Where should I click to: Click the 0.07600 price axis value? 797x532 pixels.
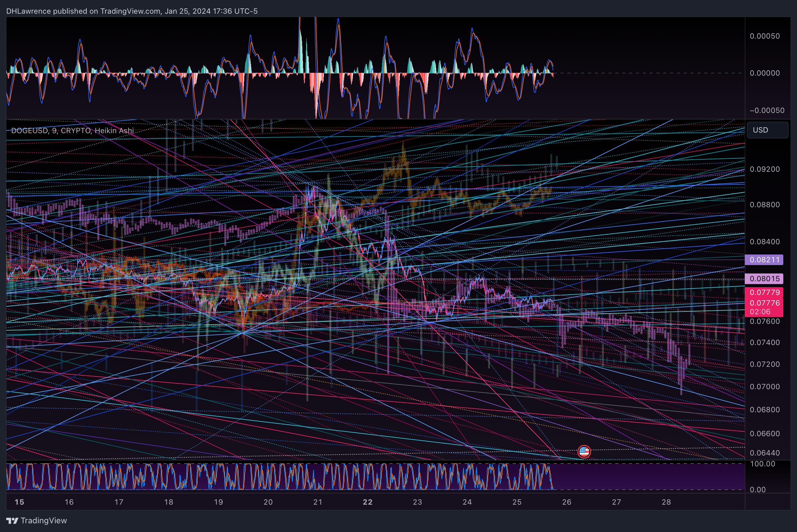765,321
